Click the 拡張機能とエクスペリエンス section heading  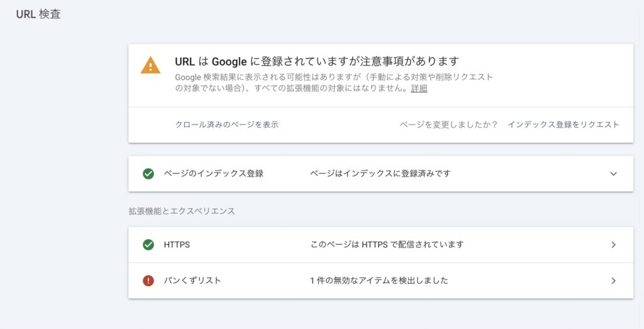click(x=182, y=211)
